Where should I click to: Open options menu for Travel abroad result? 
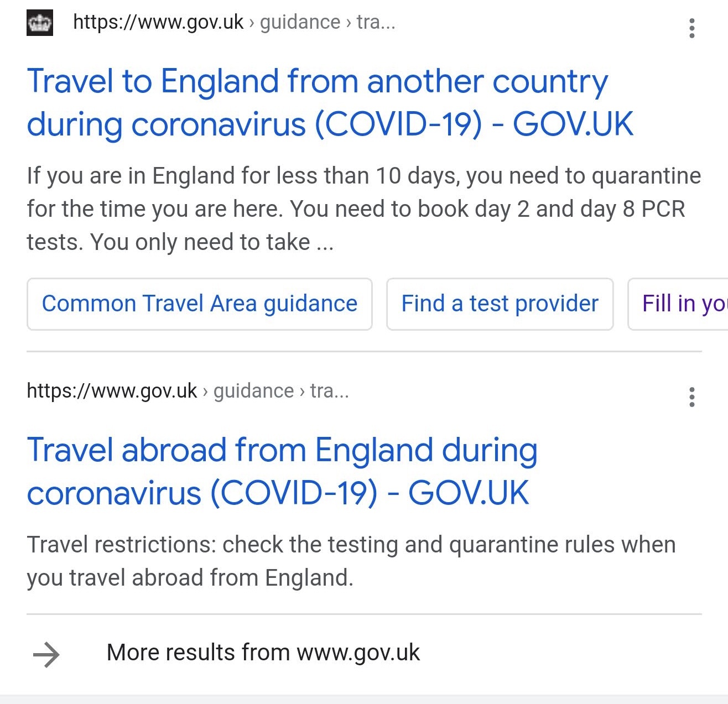[691, 397]
